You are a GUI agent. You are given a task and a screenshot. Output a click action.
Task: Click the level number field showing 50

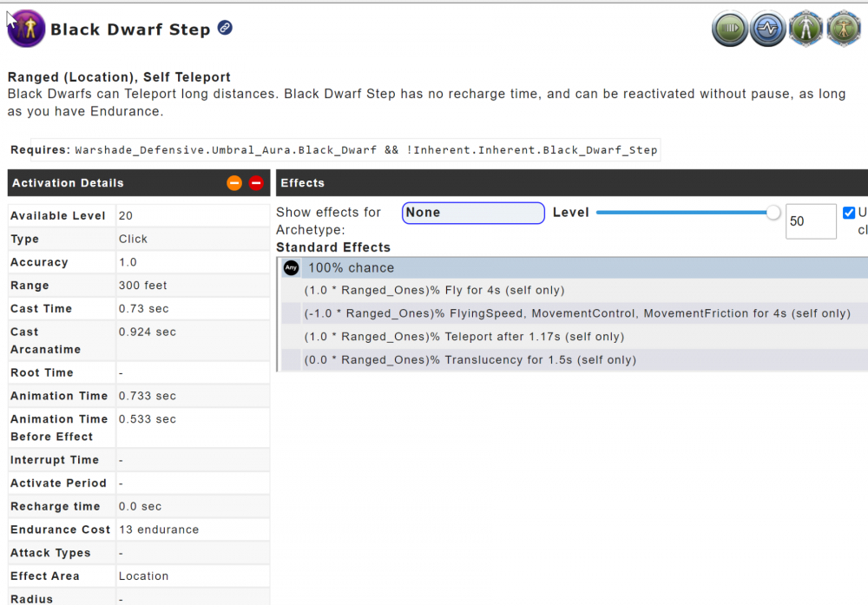click(810, 221)
